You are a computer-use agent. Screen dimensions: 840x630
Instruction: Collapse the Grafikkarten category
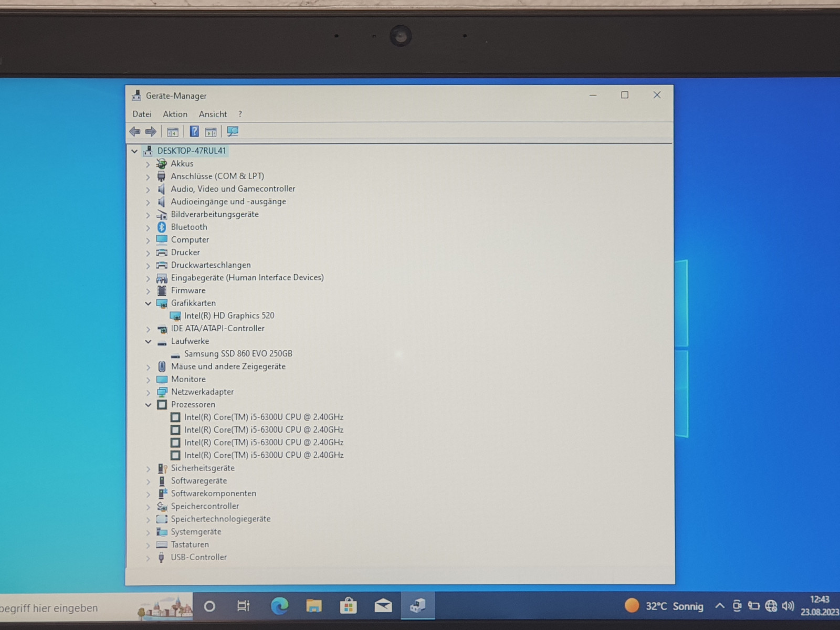(148, 303)
